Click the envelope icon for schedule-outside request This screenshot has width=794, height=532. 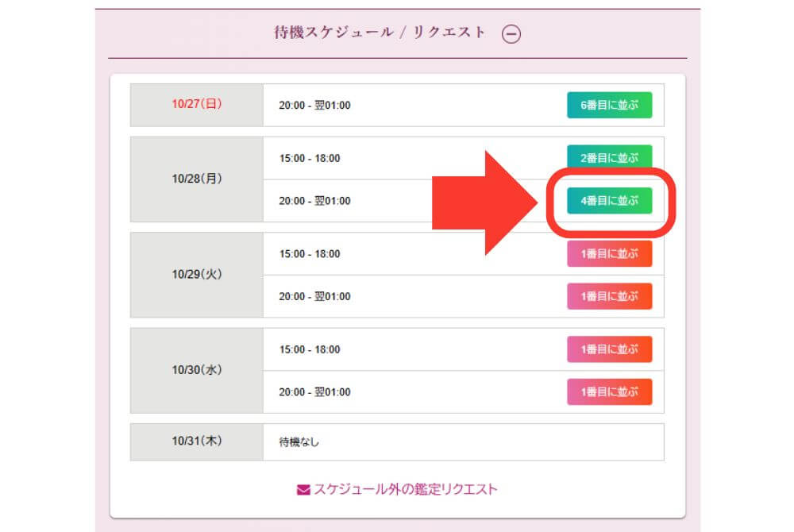coord(303,490)
